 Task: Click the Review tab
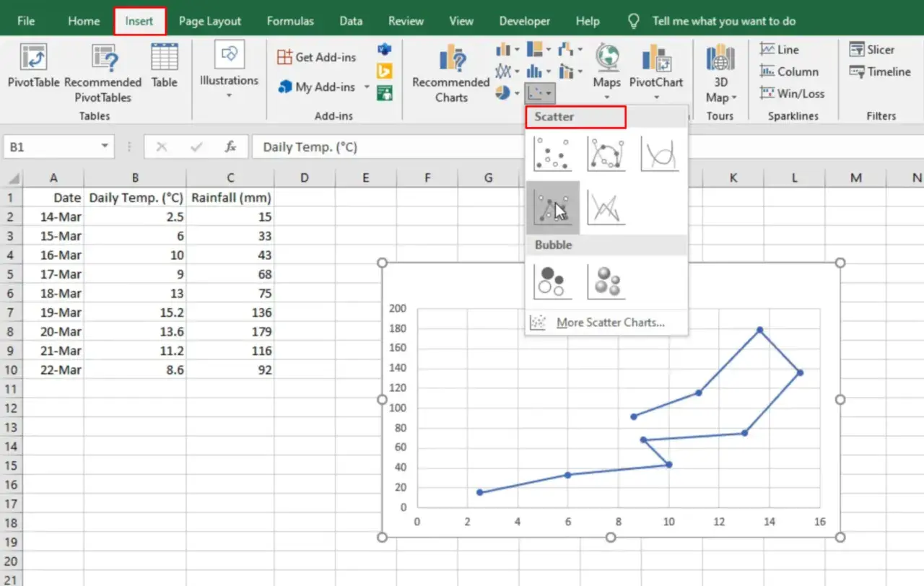pyautogui.click(x=406, y=21)
